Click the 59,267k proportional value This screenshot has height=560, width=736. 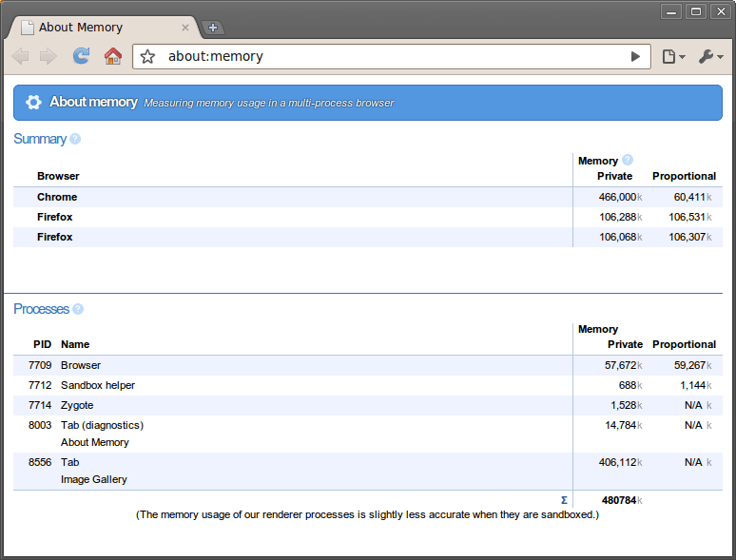pos(693,365)
